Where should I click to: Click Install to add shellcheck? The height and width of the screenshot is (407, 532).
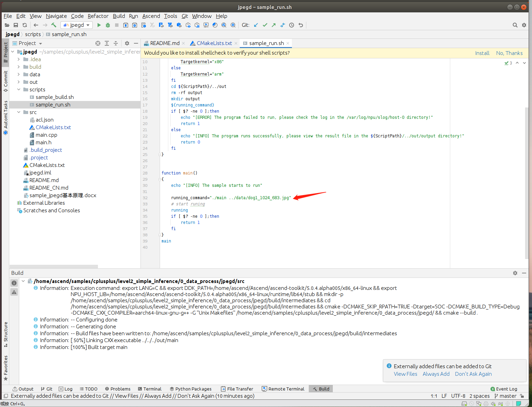(x=482, y=53)
